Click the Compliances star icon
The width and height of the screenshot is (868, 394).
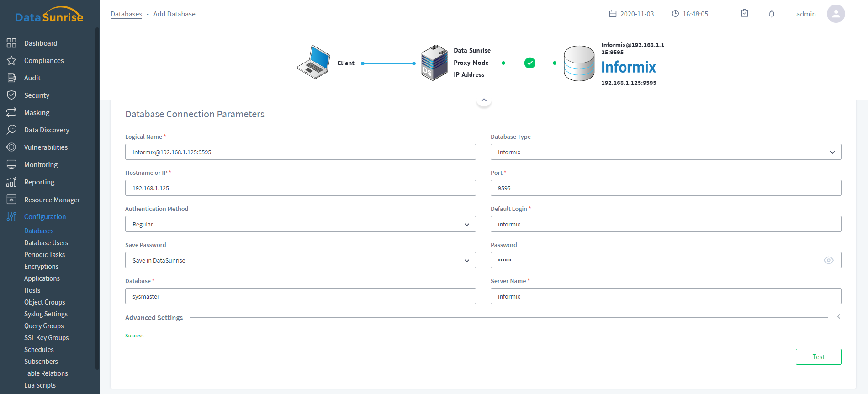coord(11,60)
